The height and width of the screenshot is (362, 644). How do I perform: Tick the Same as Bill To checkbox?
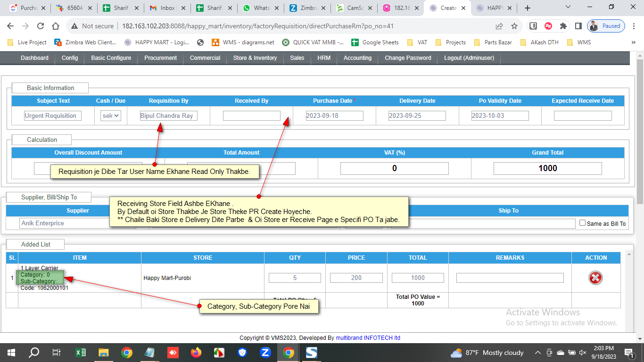tap(582, 223)
